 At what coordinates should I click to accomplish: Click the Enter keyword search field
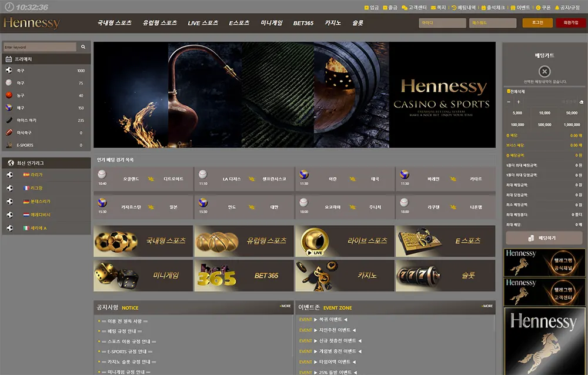(x=40, y=47)
